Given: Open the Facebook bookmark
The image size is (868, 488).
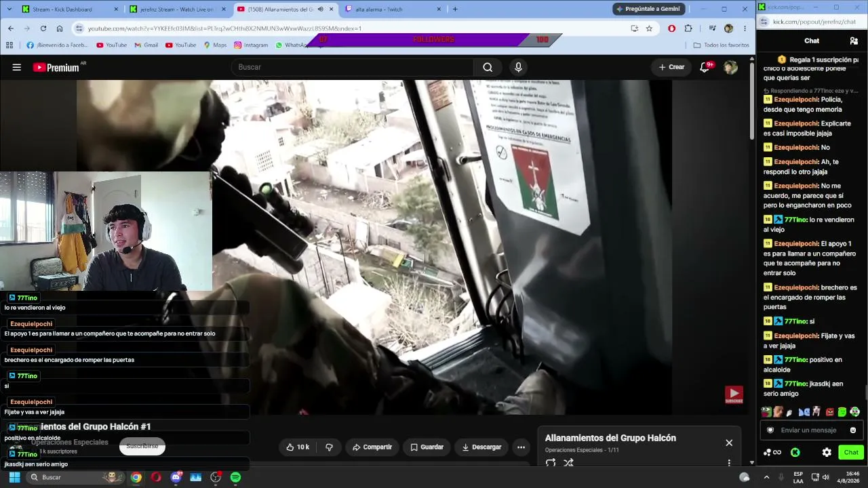Looking at the screenshot, I should click(x=57, y=45).
